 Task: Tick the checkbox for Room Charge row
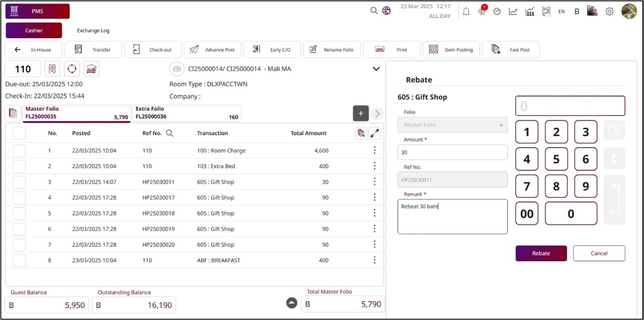pos(19,151)
